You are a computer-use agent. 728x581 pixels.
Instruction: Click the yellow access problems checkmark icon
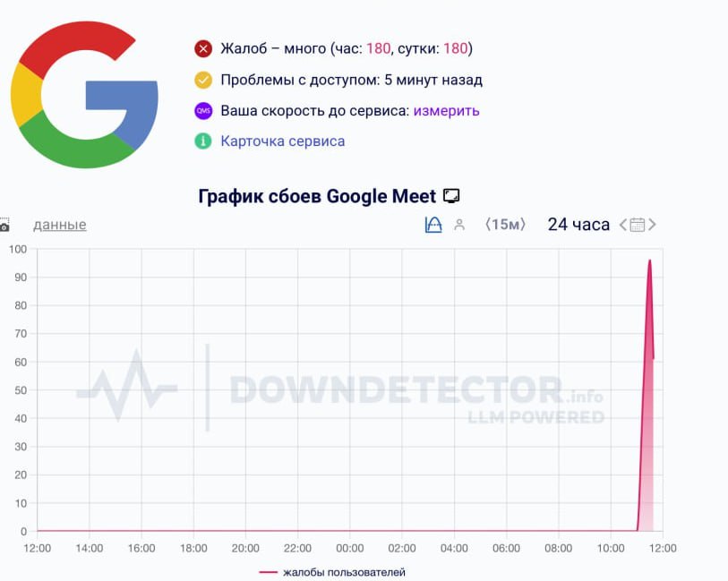(203, 80)
